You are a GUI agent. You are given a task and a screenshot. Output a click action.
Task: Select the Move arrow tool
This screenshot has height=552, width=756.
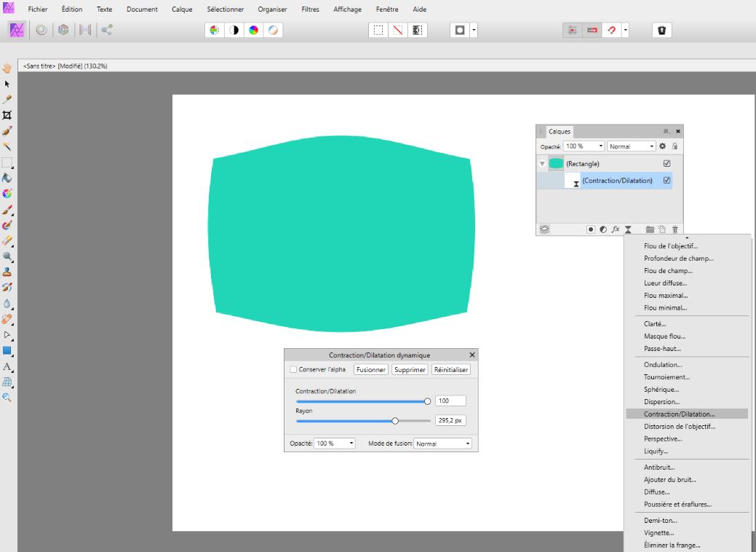[x=7, y=84]
